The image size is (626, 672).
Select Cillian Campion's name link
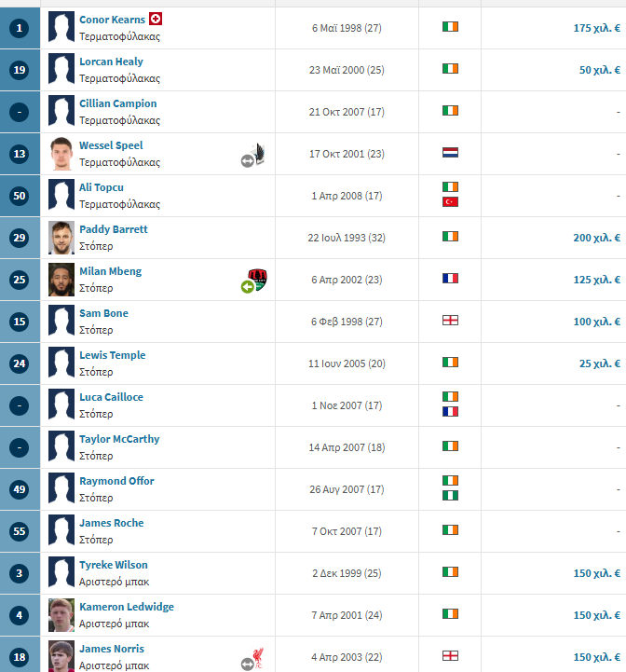pos(117,103)
